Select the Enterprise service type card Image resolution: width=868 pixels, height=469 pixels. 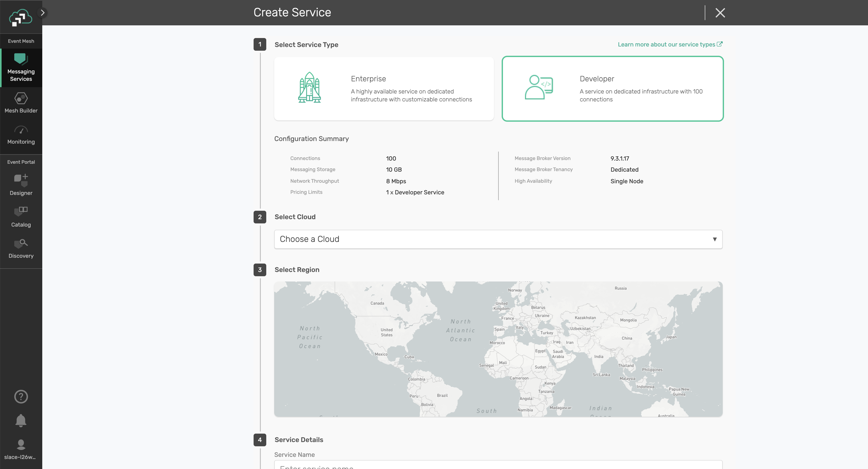pos(384,89)
